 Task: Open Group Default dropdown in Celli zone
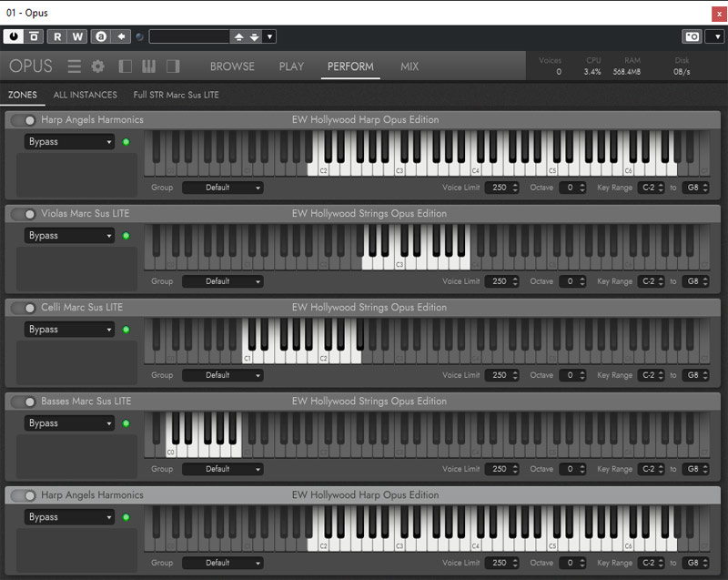click(222, 375)
